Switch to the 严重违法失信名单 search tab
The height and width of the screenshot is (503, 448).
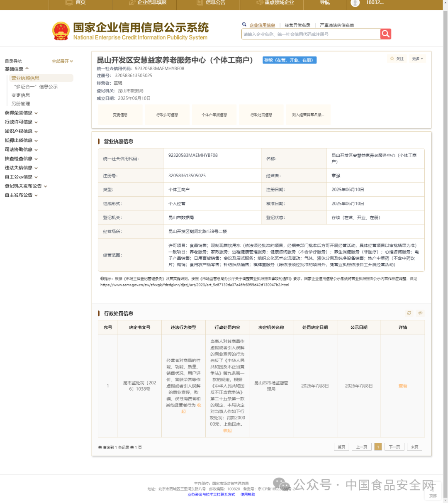[x=337, y=25]
